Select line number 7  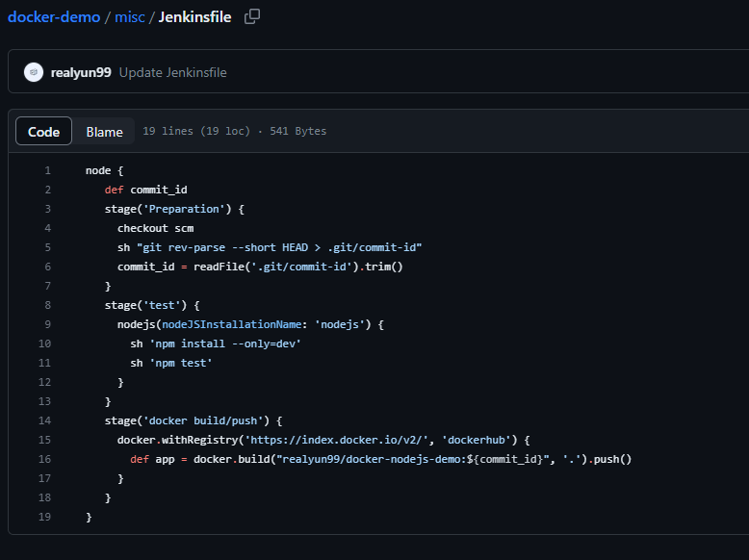coord(47,286)
